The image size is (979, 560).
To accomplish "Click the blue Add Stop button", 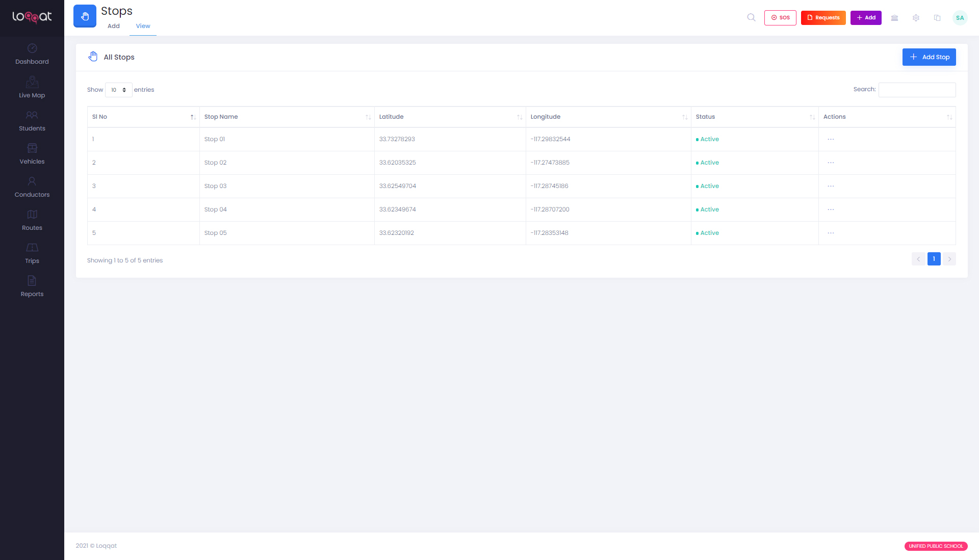I will pyautogui.click(x=929, y=57).
